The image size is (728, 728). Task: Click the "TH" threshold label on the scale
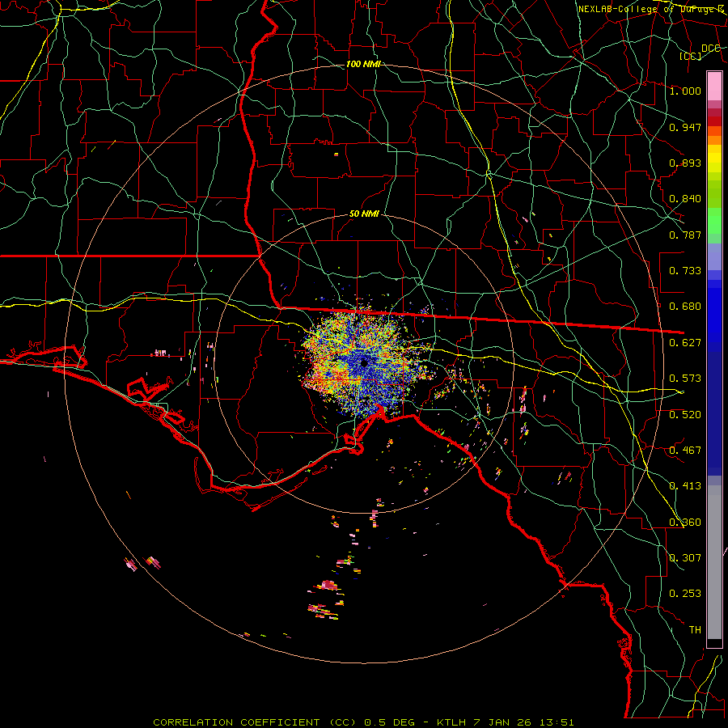pyautogui.click(x=695, y=630)
